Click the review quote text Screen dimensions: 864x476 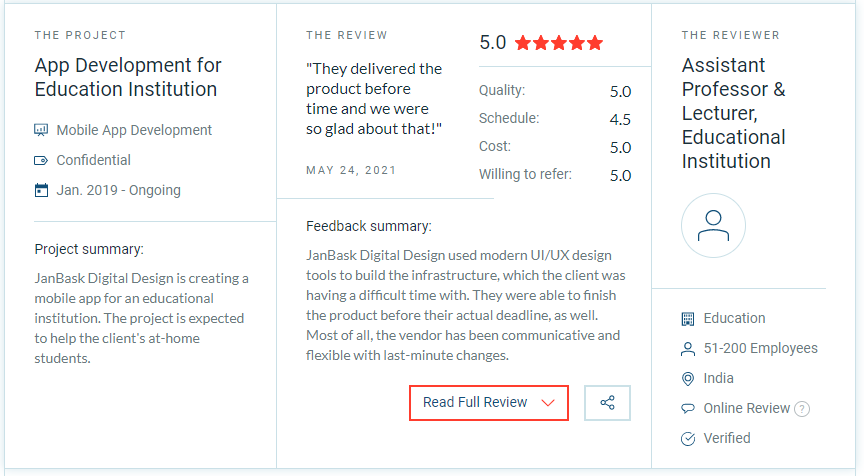374,99
